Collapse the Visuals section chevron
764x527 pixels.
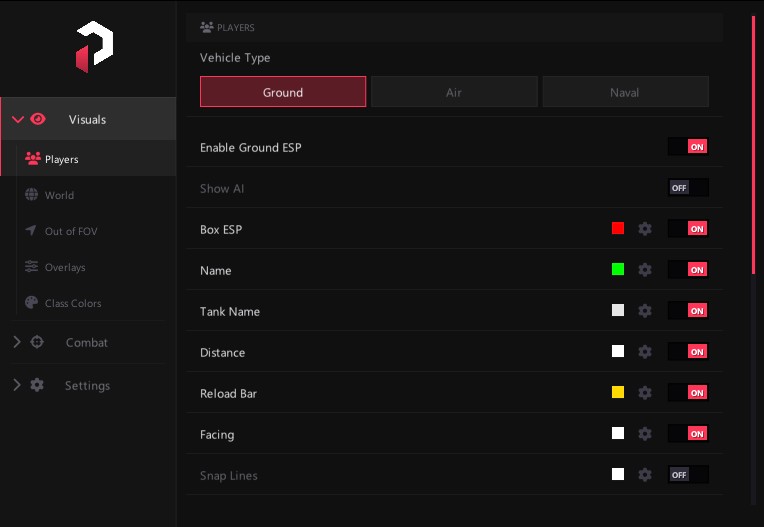[x=18, y=119]
